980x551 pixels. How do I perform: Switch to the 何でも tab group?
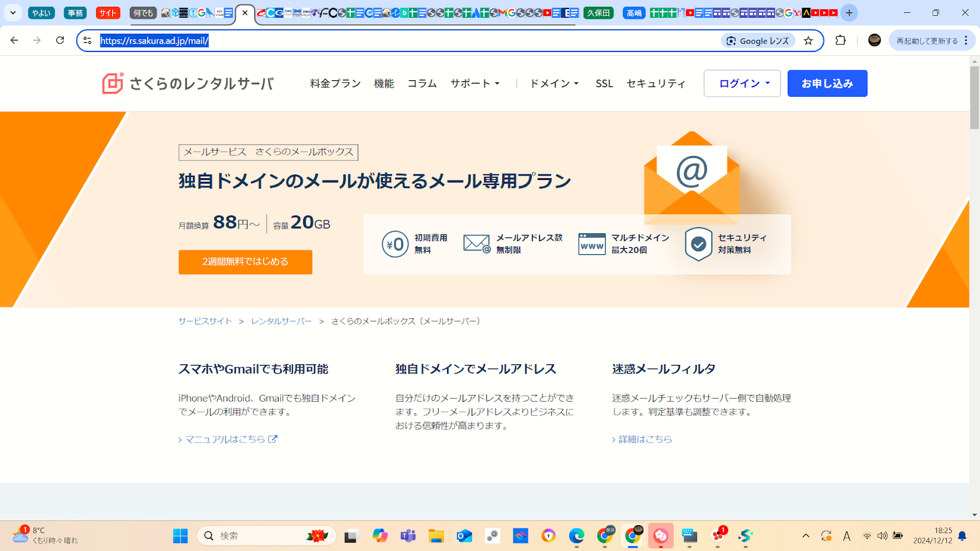[x=143, y=13]
